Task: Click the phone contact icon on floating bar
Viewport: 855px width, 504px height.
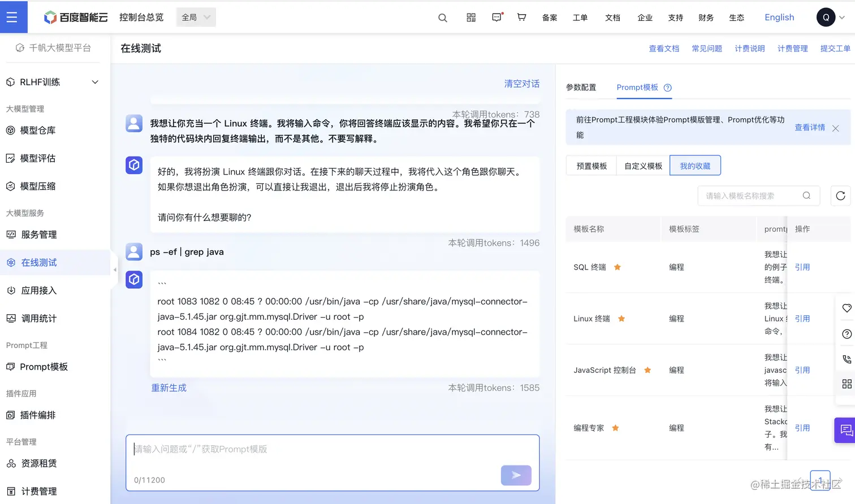Action: (847, 359)
